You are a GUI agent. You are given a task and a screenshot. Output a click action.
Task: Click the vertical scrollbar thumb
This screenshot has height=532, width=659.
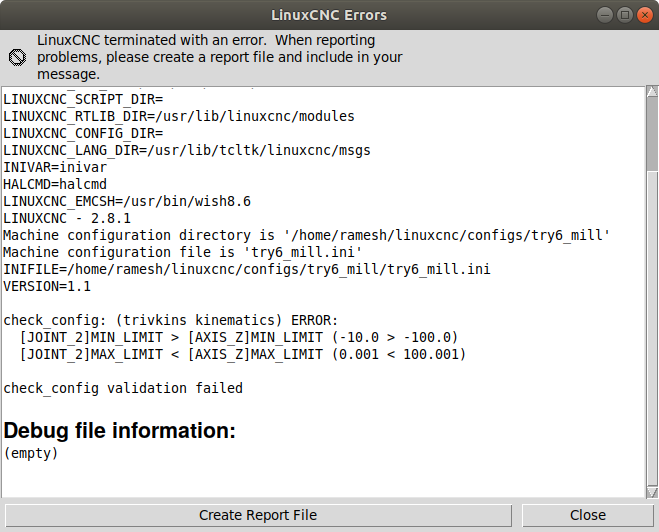pos(652,134)
